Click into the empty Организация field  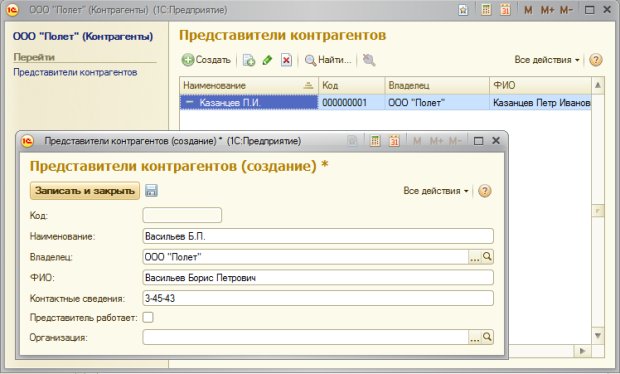[305, 337]
